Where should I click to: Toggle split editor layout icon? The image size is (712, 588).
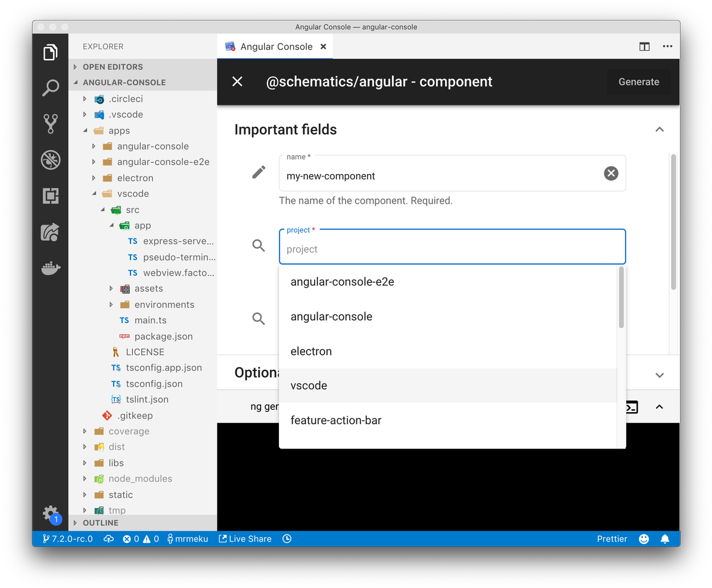[644, 46]
